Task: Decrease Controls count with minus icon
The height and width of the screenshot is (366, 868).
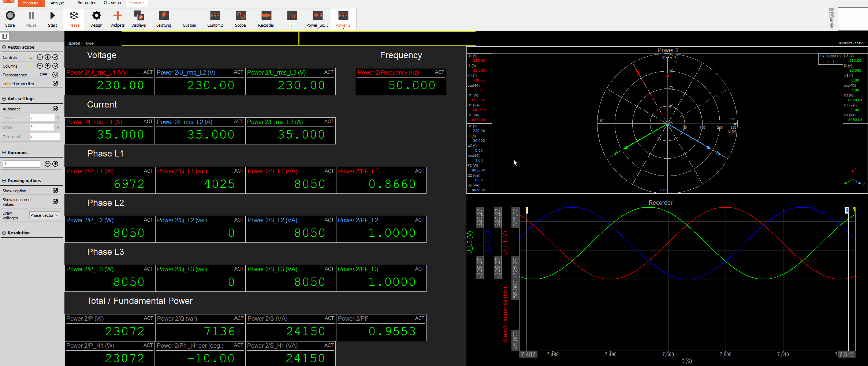Action: 40,57
